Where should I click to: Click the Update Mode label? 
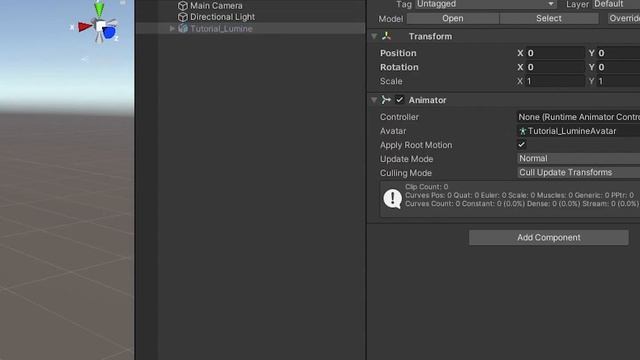[x=406, y=159]
